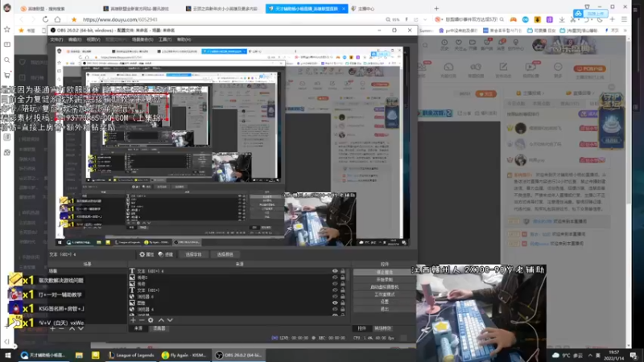This screenshot has width=644, height=362.
Task: Open the purple extension icon in browser toolbar
Action: pos(550,19)
